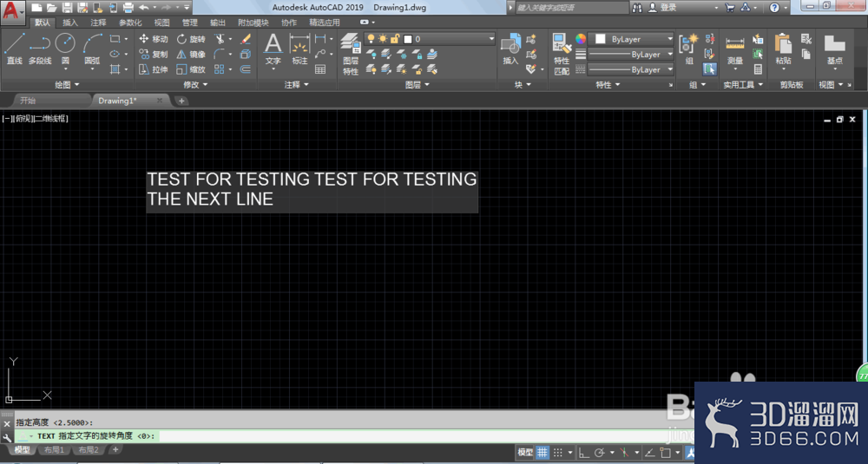Click the Insert block (插入) icon
This screenshot has width=868, height=464.
point(510,49)
